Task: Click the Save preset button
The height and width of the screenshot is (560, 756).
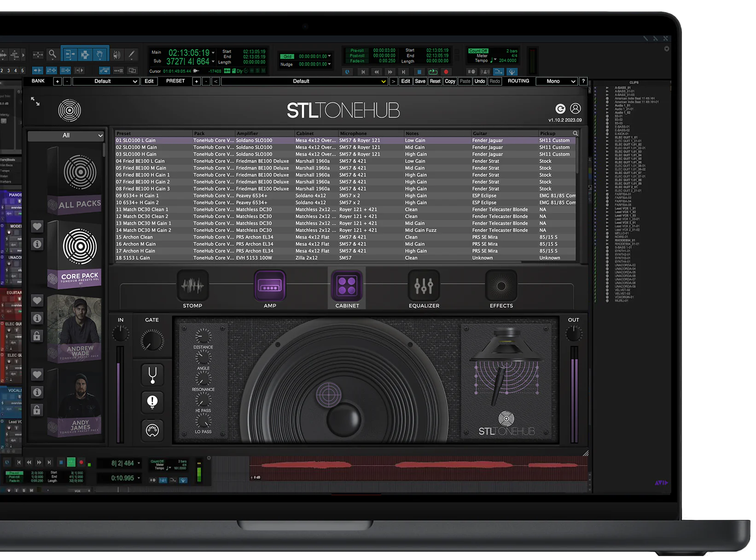Action: point(420,81)
